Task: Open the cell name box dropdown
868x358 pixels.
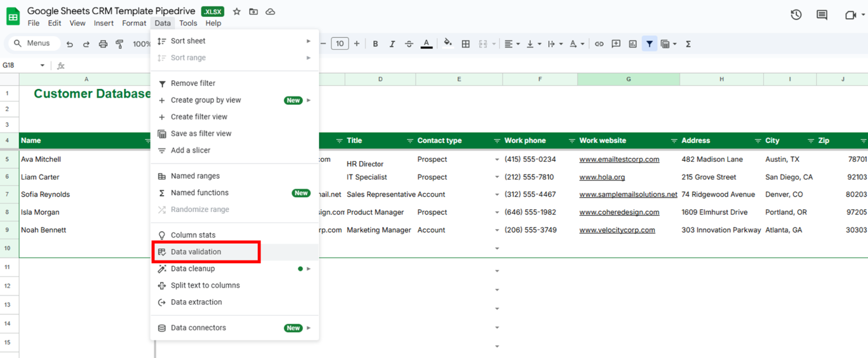Action: tap(42, 66)
